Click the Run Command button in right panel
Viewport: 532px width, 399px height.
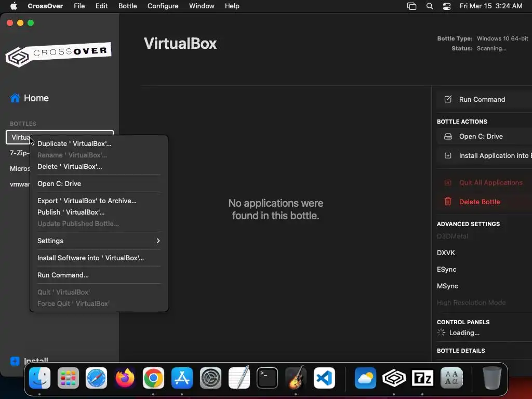point(484,99)
